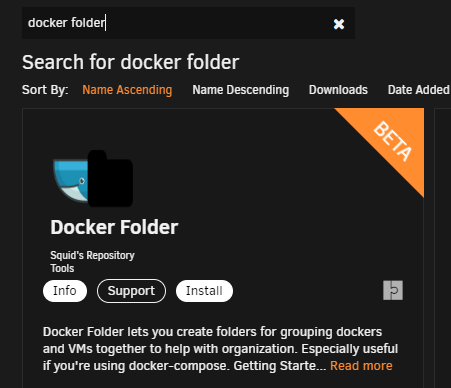Sort results by Name Descending
The image size is (451, 388).
coord(240,90)
